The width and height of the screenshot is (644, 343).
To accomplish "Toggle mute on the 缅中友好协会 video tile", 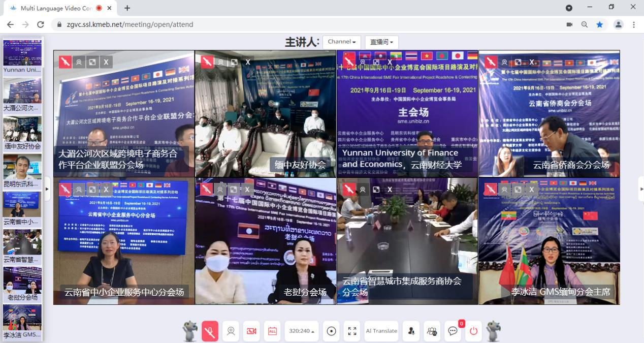I will pyautogui.click(x=207, y=62).
